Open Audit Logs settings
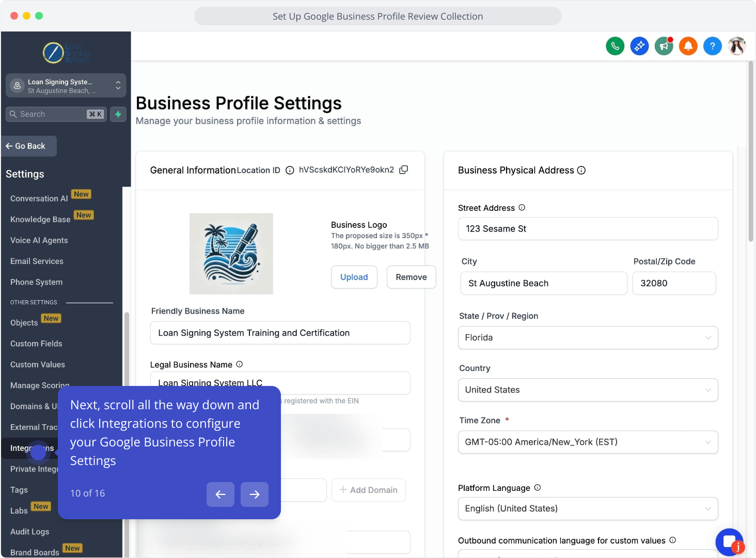Screen dimensions: 756x558 click(x=30, y=532)
